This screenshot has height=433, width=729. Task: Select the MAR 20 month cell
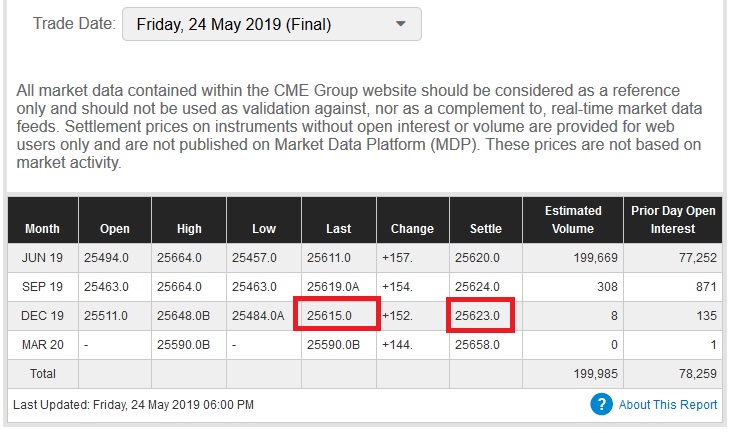coord(43,344)
